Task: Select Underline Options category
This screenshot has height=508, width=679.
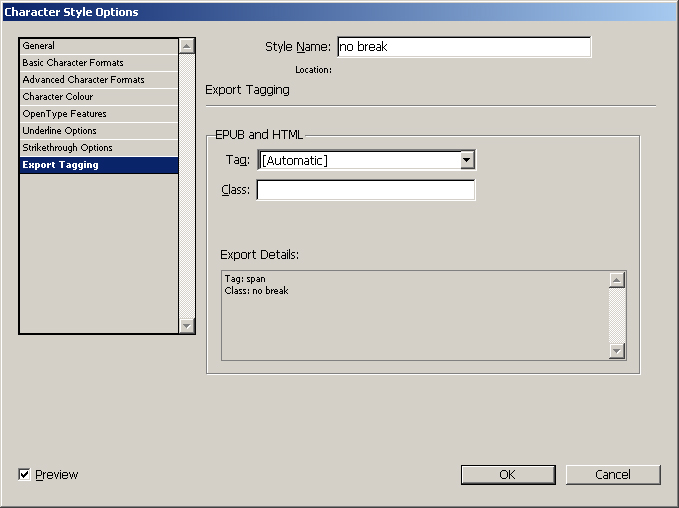Action: point(99,131)
